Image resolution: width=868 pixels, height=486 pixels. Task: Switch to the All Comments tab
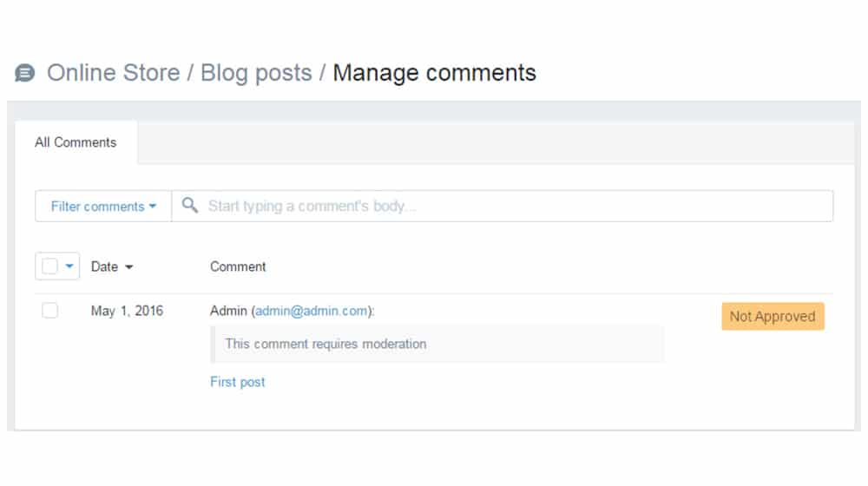[76, 142]
